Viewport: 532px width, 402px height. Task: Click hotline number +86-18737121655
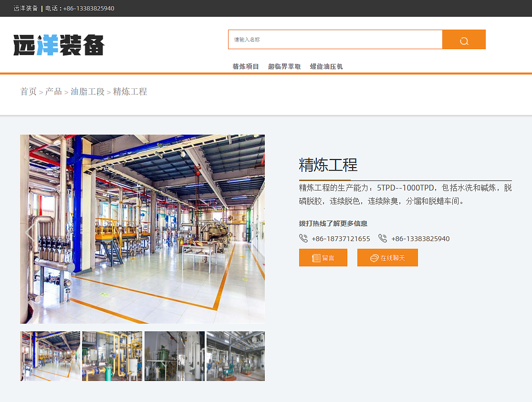pos(341,239)
